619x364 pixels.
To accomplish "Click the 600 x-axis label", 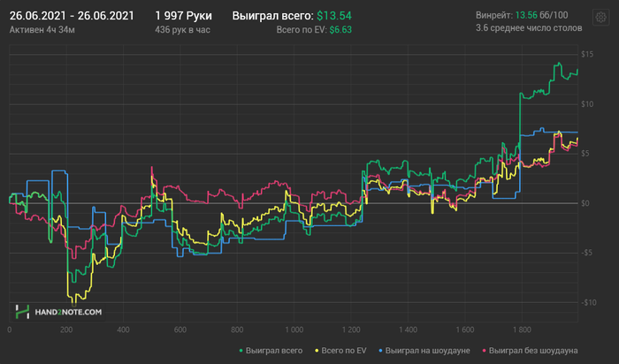I will point(180,330).
